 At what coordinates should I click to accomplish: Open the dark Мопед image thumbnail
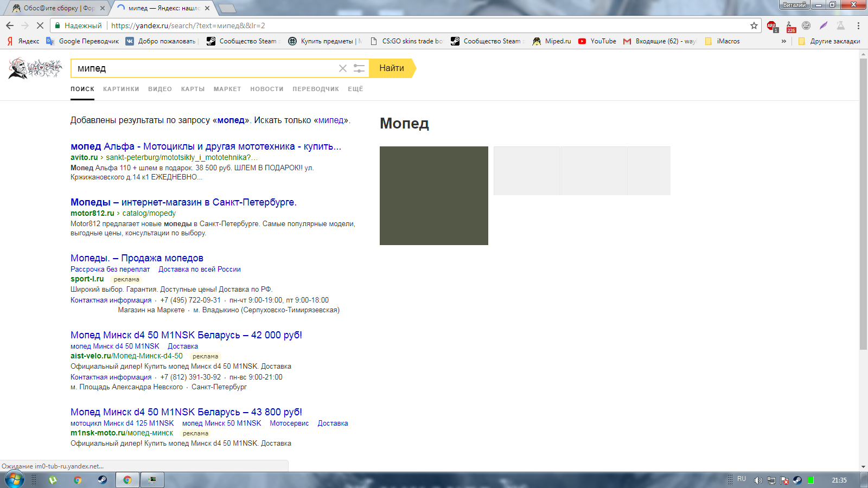point(434,196)
